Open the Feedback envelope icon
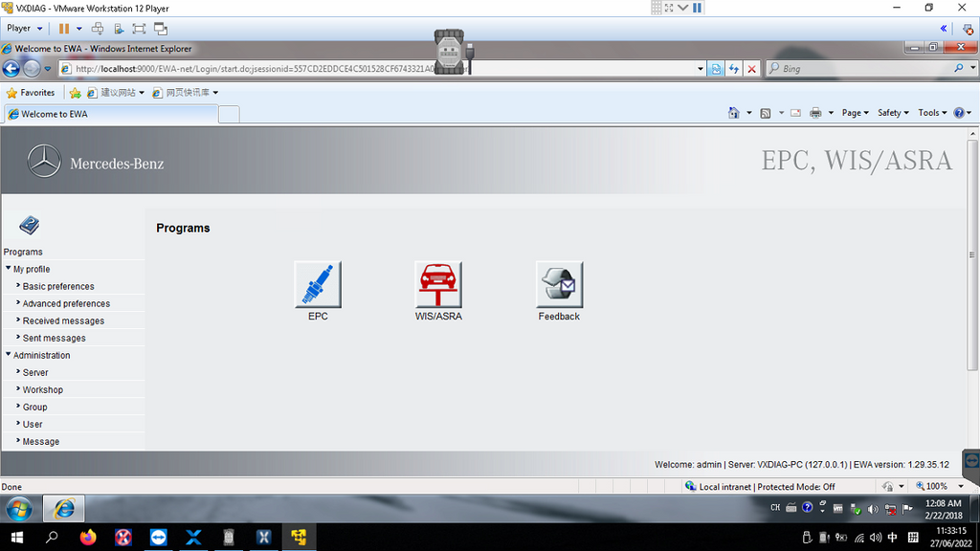 (x=559, y=284)
